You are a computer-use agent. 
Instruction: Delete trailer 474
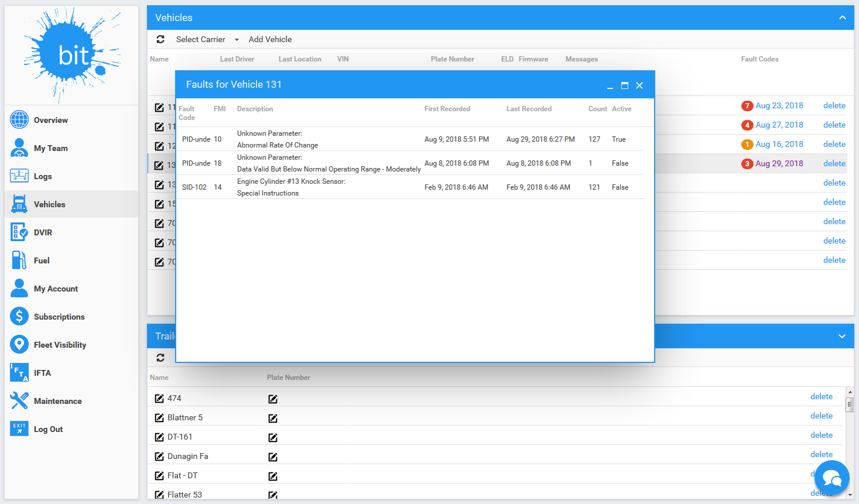(822, 396)
